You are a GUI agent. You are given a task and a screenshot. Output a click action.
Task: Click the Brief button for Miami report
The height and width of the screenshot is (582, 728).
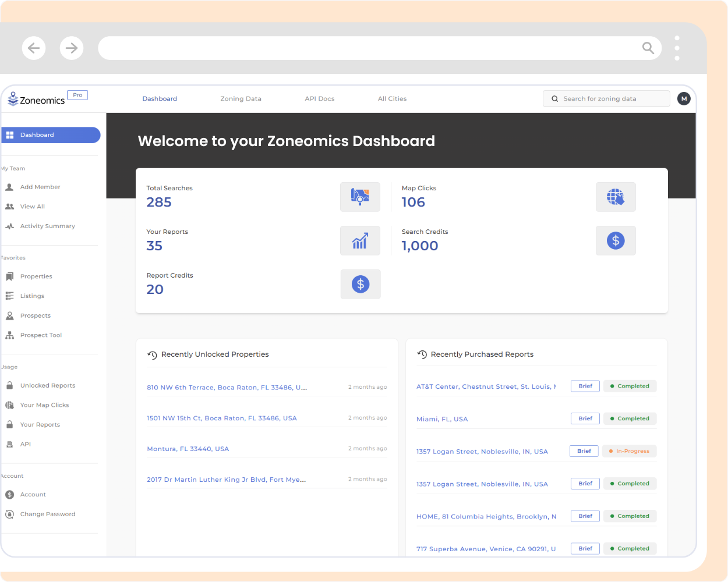(x=585, y=418)
